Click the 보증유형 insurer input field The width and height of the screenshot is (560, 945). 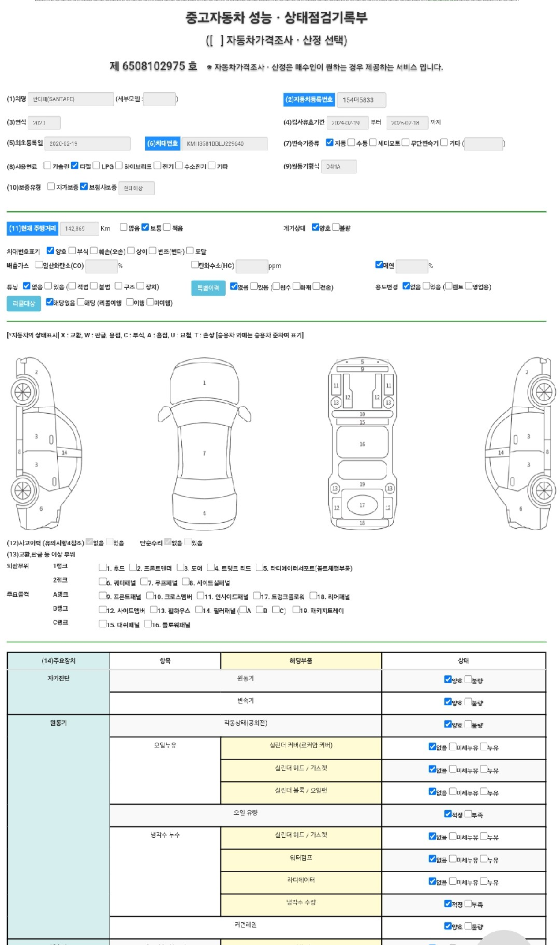click(137, 188)
